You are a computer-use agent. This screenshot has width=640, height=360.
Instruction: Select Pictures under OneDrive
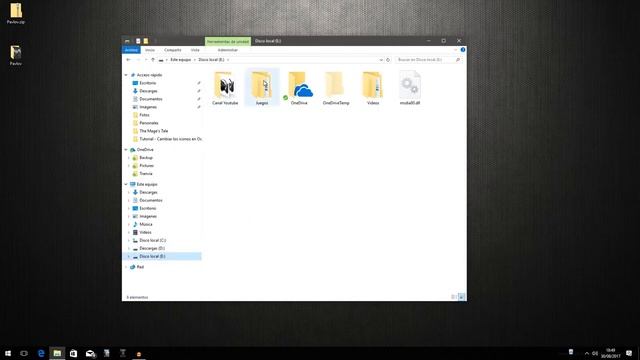[x=147, y=166]
